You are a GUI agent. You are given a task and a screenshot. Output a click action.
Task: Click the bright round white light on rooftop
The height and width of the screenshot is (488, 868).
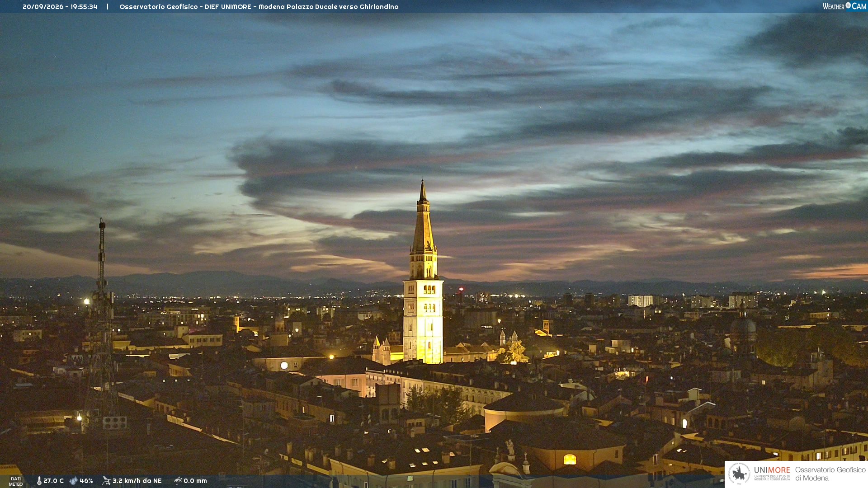click(x=284, y=365)
